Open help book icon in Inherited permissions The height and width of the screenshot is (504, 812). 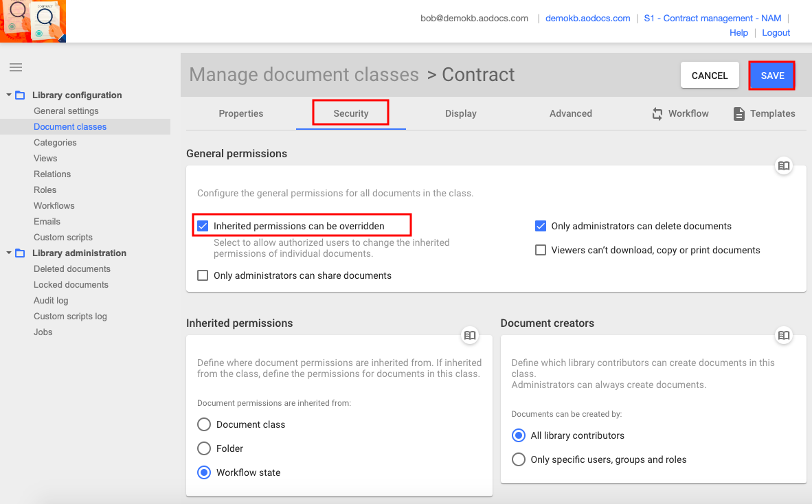[x=470, y=335]
